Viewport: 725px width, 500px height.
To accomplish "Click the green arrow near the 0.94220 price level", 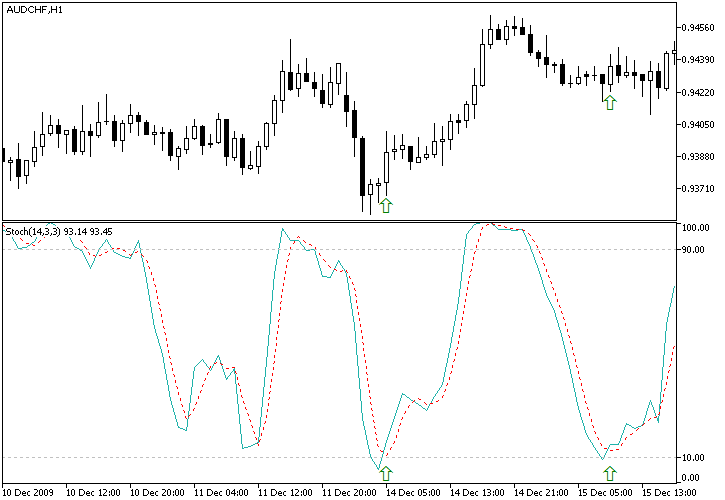I will 610,101.
